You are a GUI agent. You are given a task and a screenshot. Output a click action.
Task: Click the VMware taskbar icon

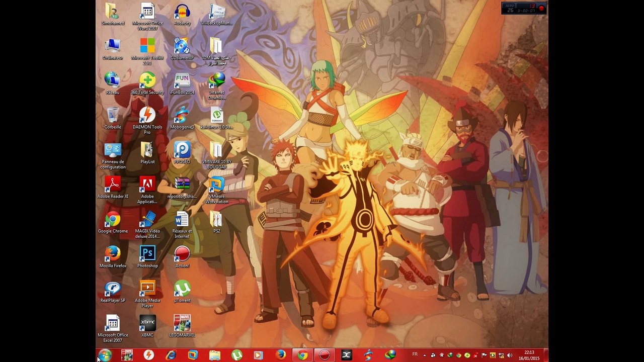(193, 355)
